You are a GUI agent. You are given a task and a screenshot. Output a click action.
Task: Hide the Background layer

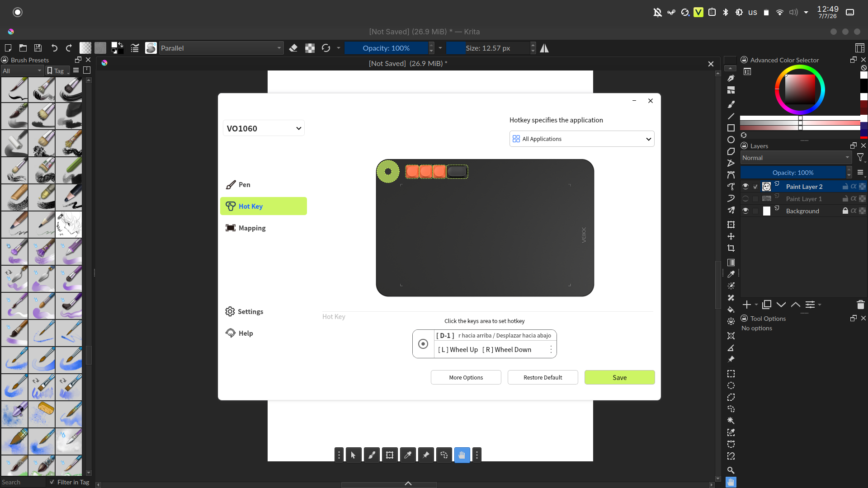pyautogui.click(x=745, y=211)
